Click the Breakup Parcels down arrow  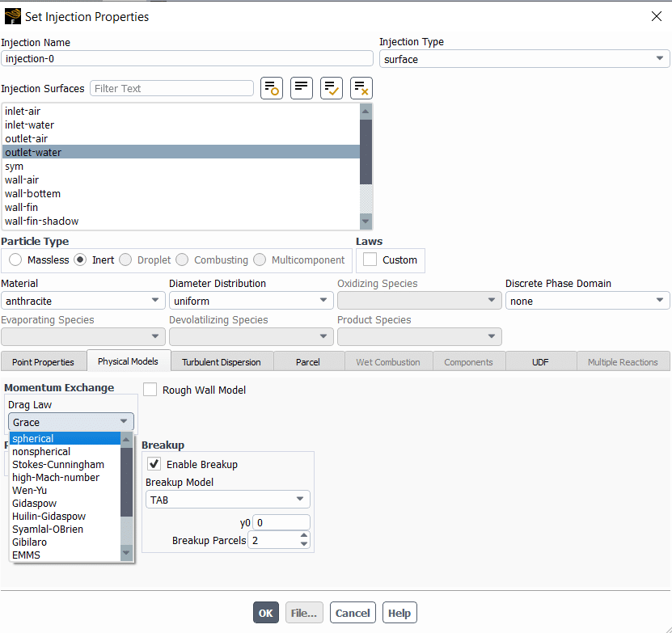click(304, 544)
